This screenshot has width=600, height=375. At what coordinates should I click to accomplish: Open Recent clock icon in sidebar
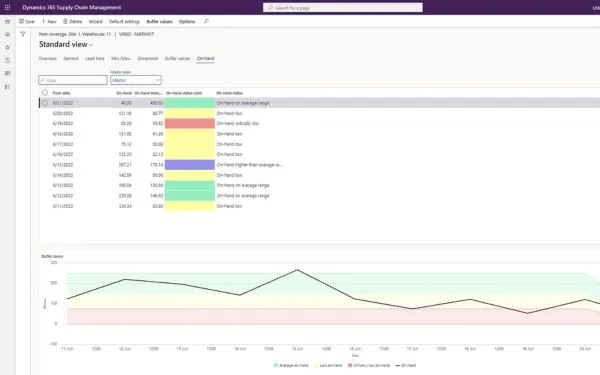7,60
